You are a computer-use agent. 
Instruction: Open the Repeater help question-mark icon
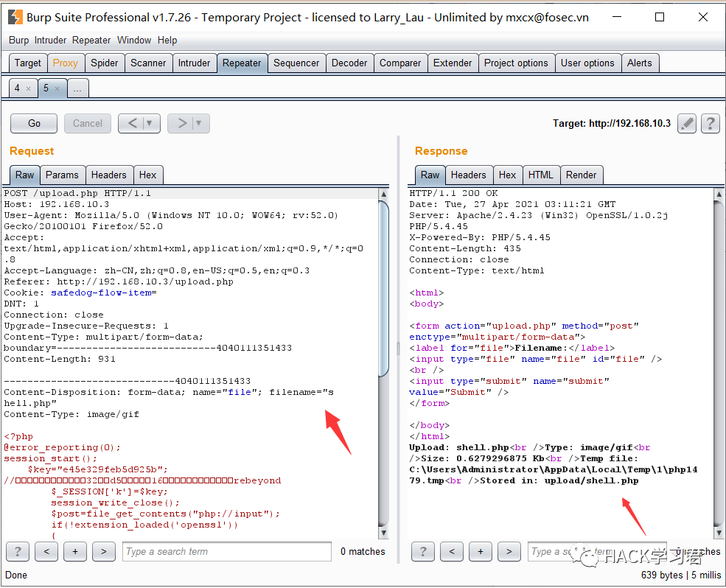(x=711, y=124)
